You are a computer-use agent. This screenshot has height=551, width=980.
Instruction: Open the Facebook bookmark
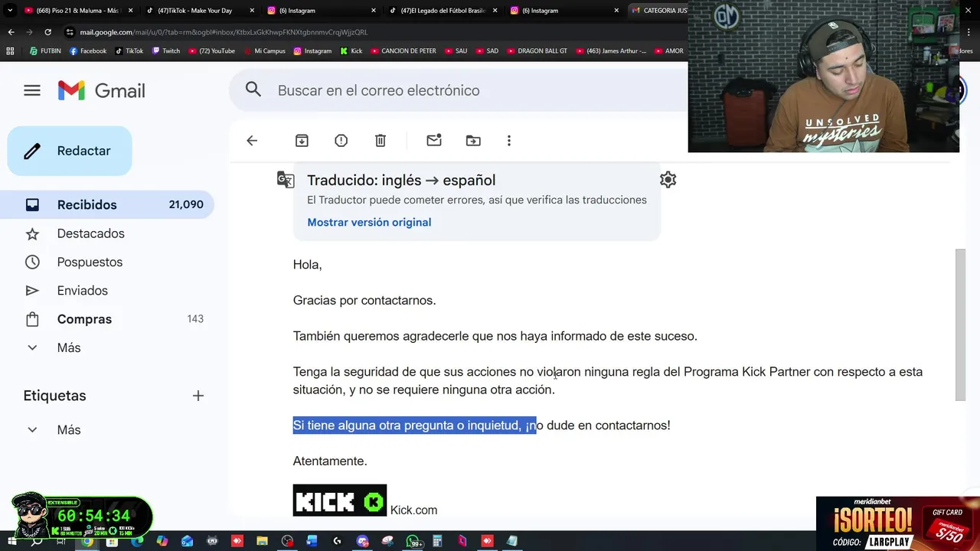coord(88,51)
